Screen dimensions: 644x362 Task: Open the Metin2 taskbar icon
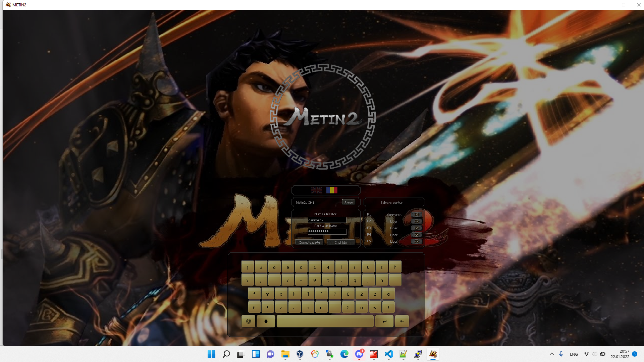[433, 354]
